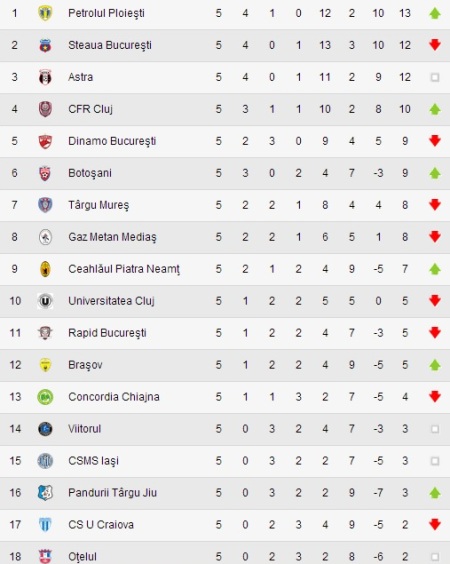This screenshot has height=564, width=450.
Task: Click the Viitorul dark round logo
Action: [x=45, y=429]
